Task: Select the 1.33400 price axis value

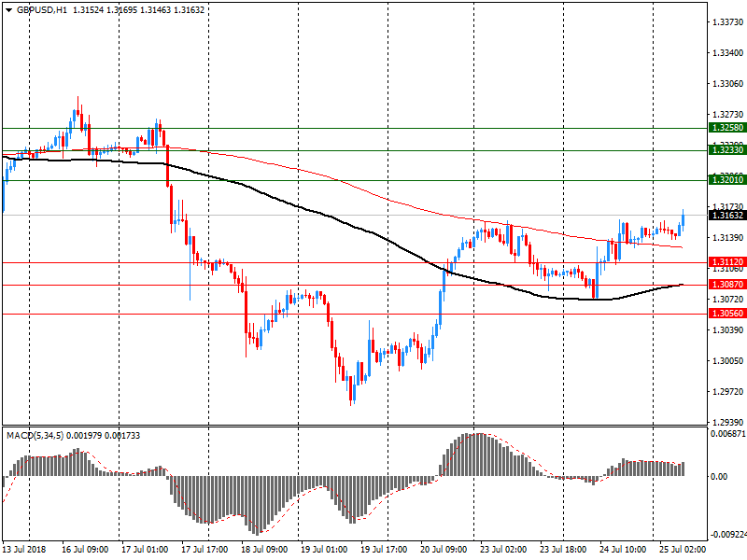Action: 727,53
